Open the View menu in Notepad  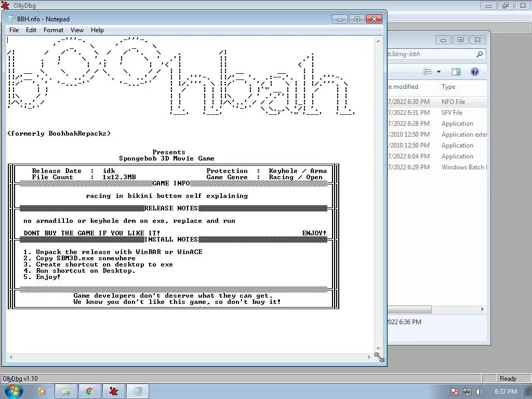click(77, 30)
